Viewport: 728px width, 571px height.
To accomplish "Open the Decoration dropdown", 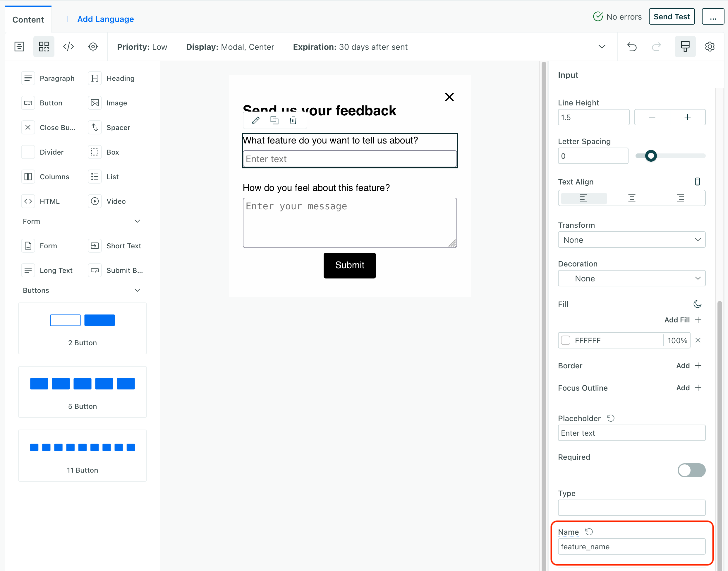I will tap(631, 278).
